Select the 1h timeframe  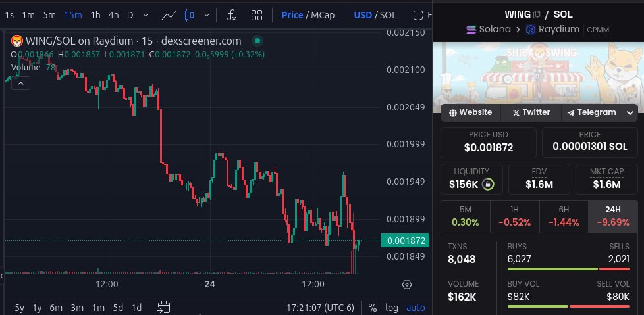click(95, 16)
